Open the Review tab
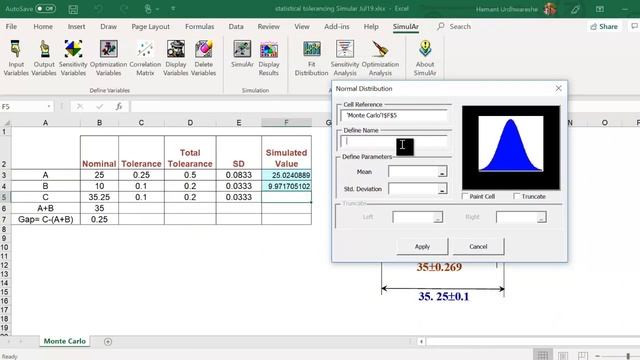The image size is (640, 360). [x=269, y=27]
